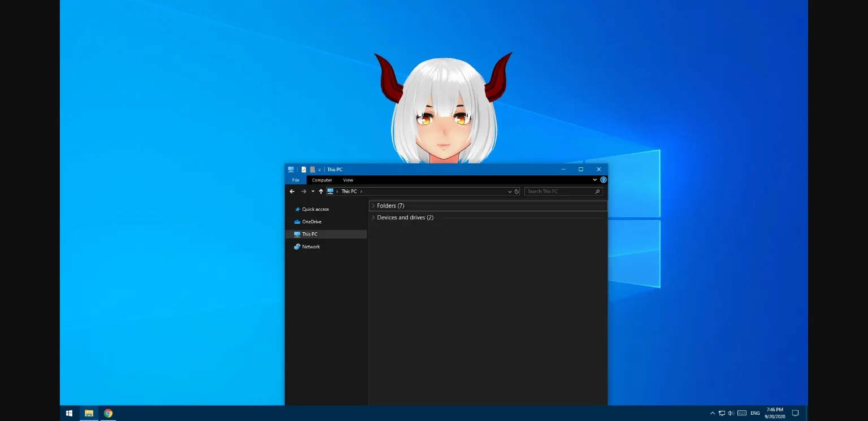Screen dimensions: 868x421
Task: Select the Properties icon on the Quick Access Toolbar
Action: tap(304, 169)
